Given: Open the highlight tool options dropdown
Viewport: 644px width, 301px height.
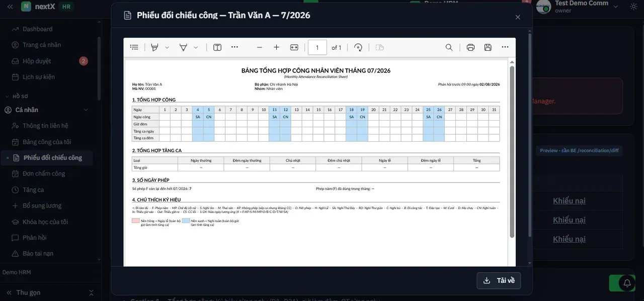Looking at the screenshot, I should coord(167,47).
